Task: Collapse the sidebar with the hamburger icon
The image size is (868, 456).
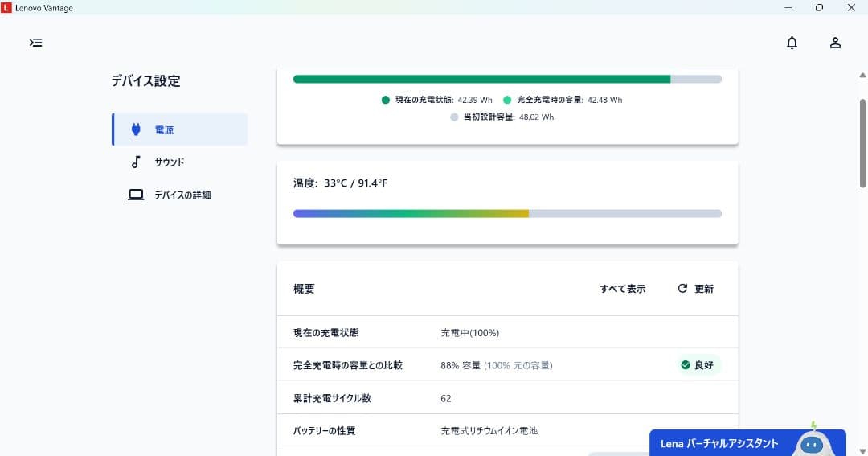Action: pos(36,43)
